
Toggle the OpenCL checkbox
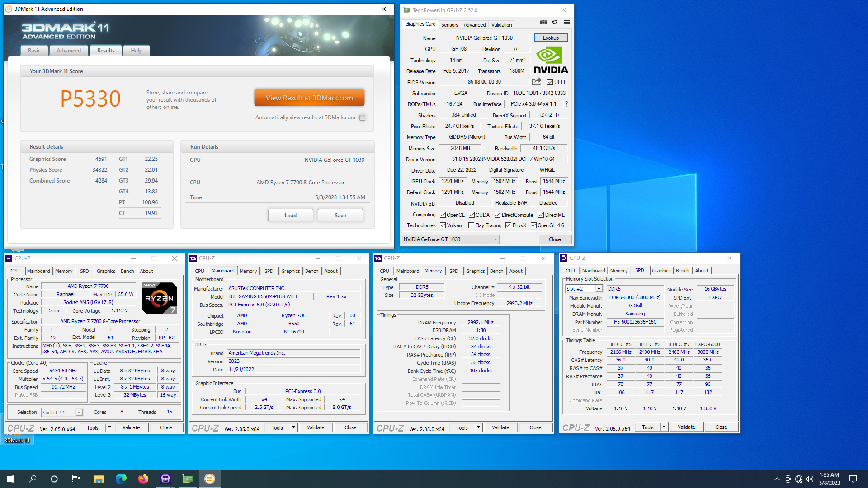click(443, 215)
